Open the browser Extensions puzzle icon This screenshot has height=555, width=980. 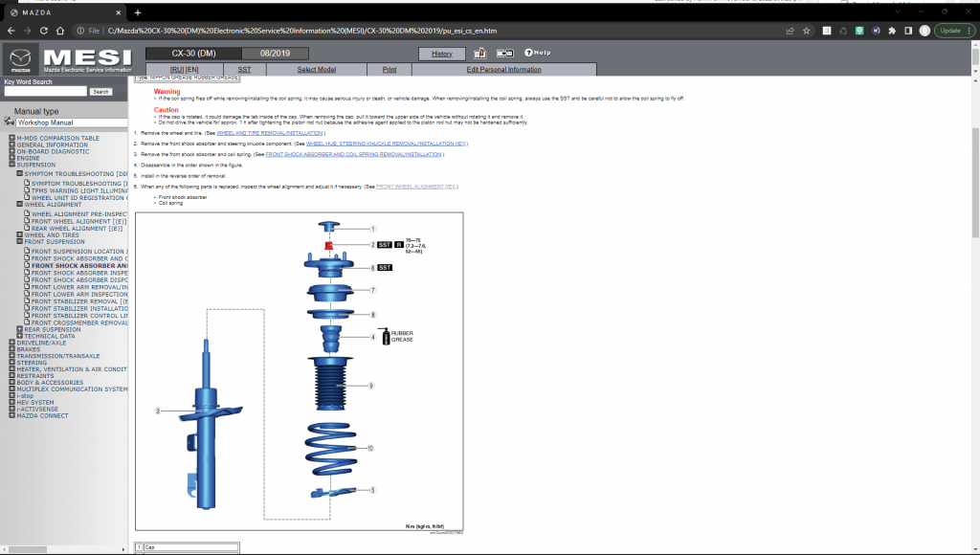pos(893,30)
